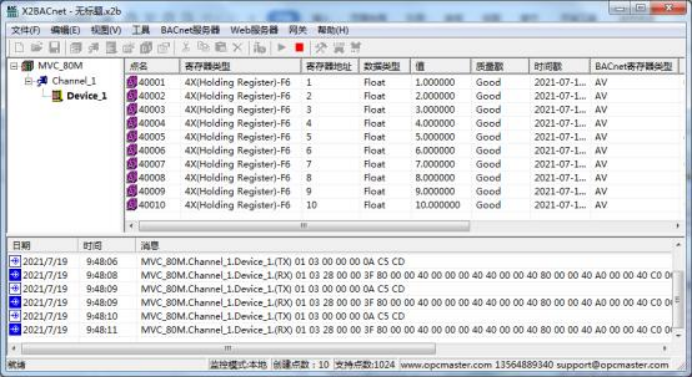Open the 帮助(H) menu
692x378 pixels.
pyautogui.click(x=333, y=30)
